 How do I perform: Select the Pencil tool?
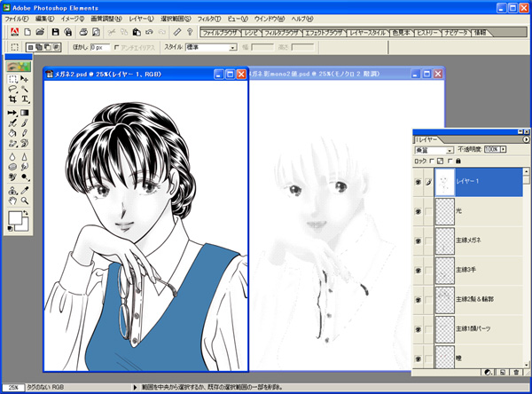(25, 133)
